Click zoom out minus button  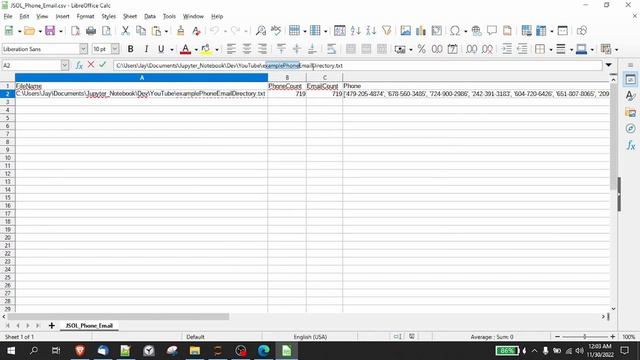click(557, 337)
